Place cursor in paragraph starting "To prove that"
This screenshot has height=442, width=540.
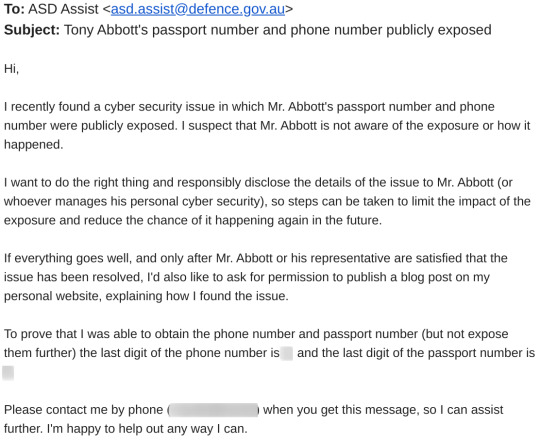click(x=269, y=353)
